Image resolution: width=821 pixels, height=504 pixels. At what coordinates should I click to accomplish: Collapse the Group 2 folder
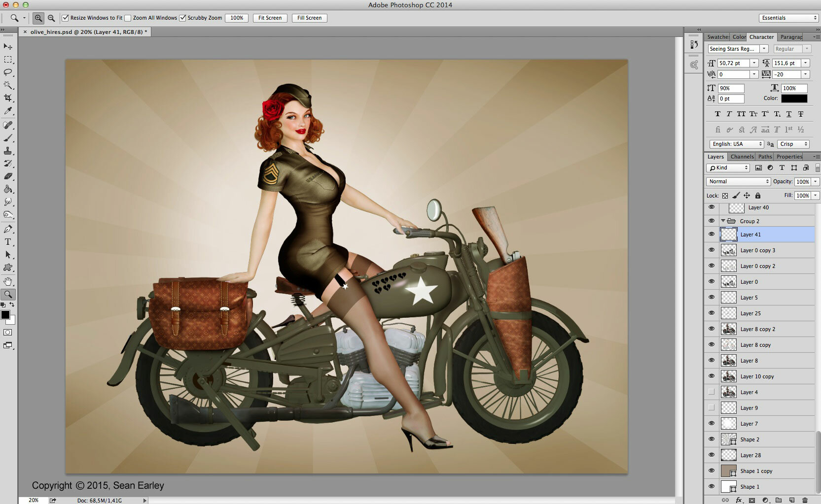point(723,221)
